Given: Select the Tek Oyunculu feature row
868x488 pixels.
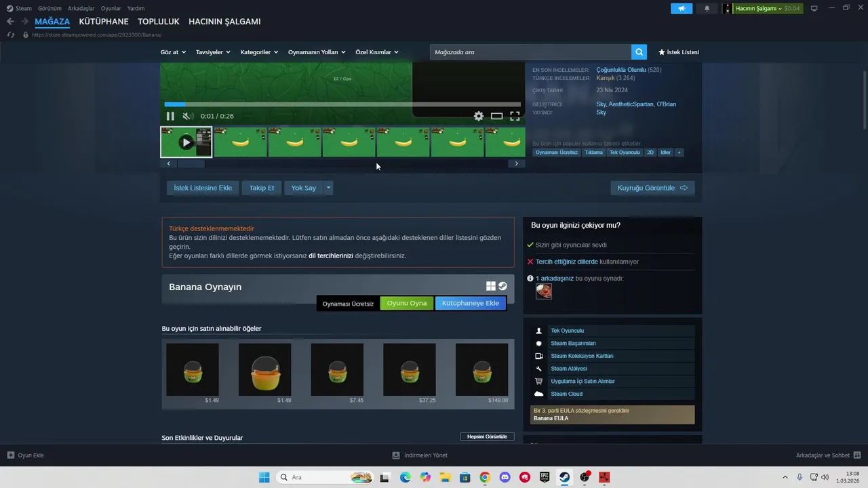Looking at the screenshot, I should 612,331.
